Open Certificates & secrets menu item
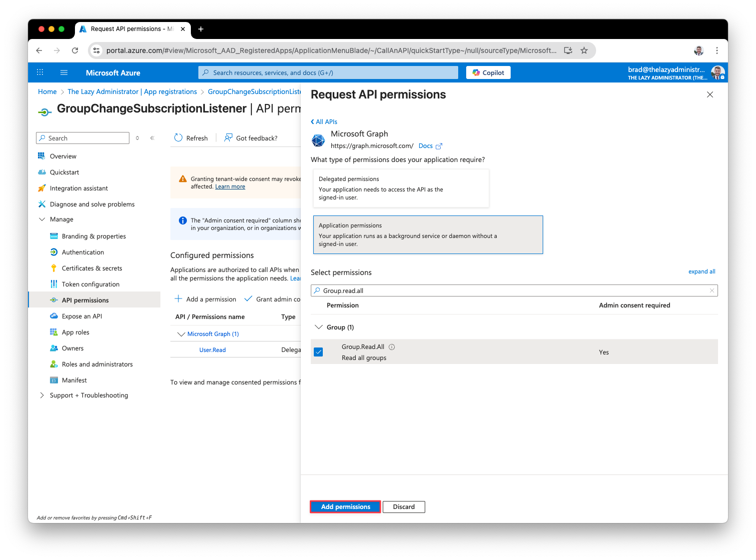This screenshot has width=756, height=560. click(92, 268)
